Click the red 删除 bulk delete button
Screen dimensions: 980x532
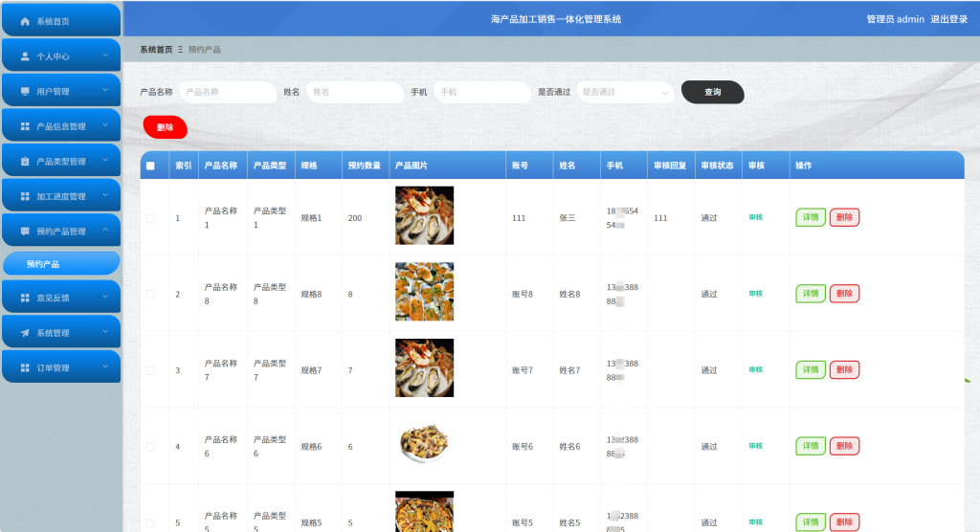[x=165, y=127]
